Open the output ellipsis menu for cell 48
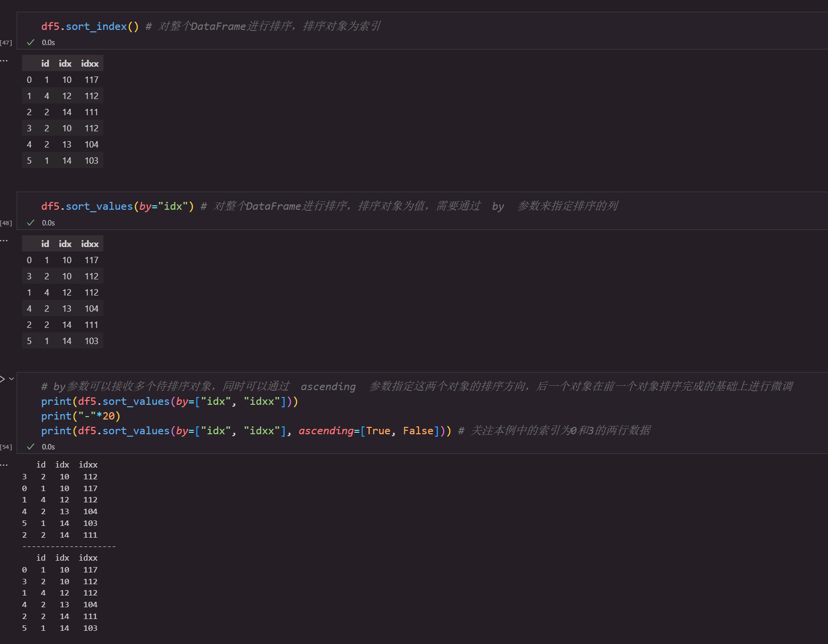Screen dimensions: 828x644 pos(4,241)
